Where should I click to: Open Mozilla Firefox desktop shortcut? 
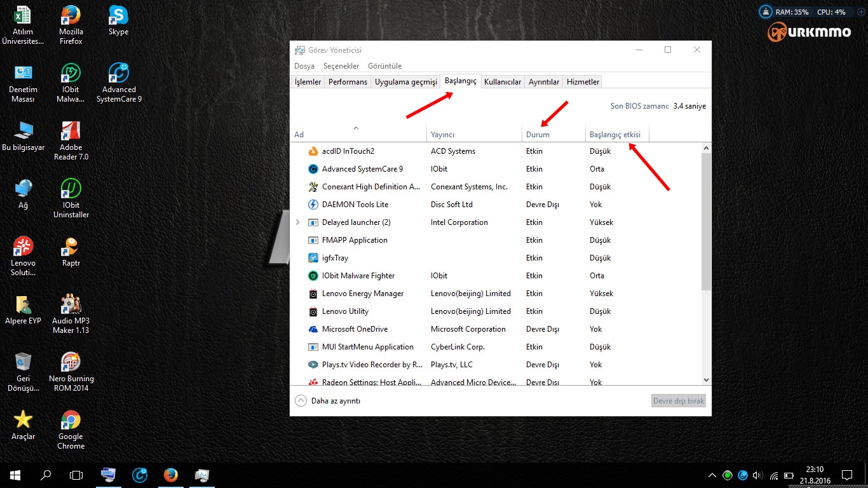coord(71,25)
